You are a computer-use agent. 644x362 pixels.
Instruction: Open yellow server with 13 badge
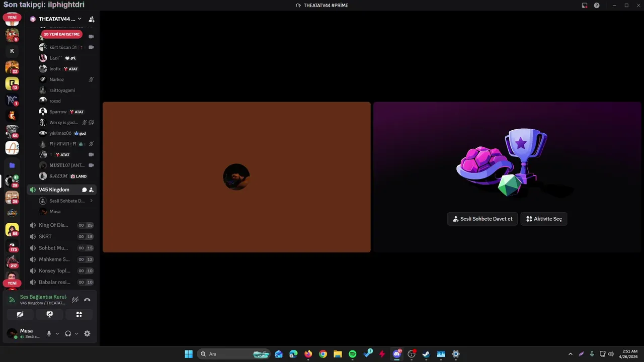[12, 83]
